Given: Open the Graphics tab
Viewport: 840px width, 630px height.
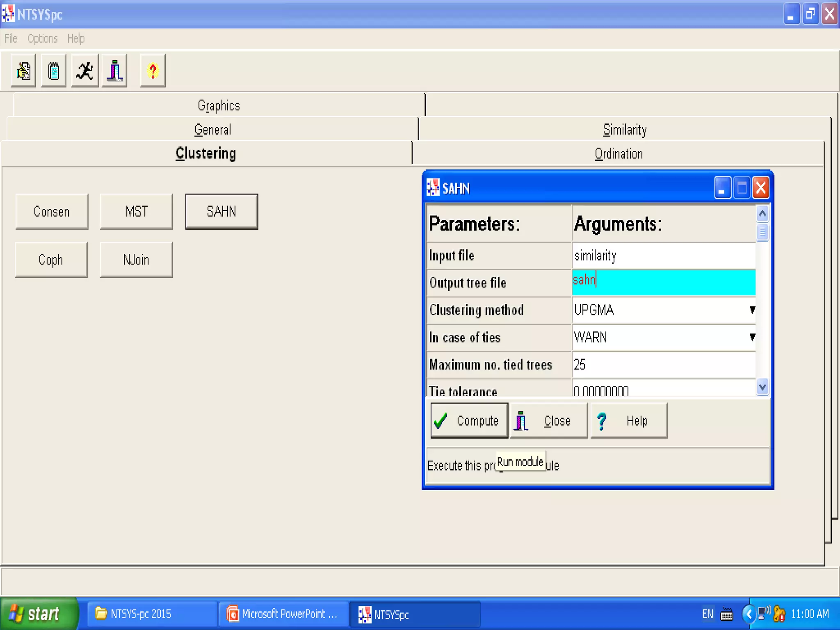Looking at the screenshot, I should click(x=219, y=106).
